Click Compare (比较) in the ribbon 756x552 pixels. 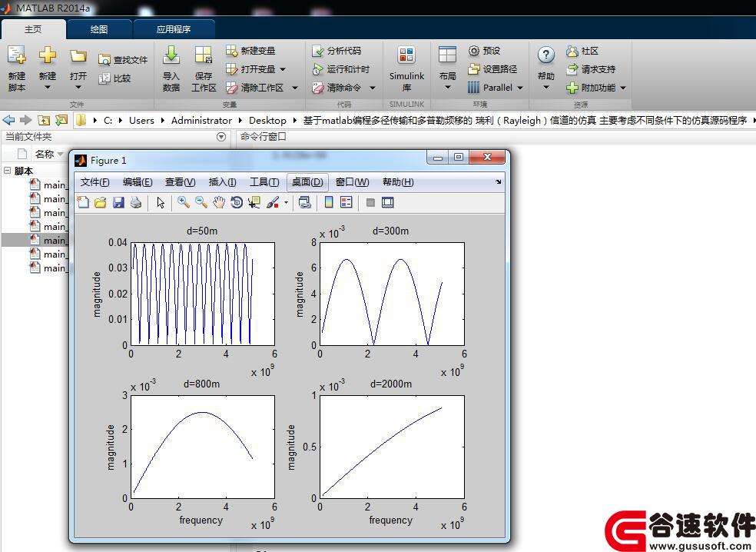(x=114, y=78)
